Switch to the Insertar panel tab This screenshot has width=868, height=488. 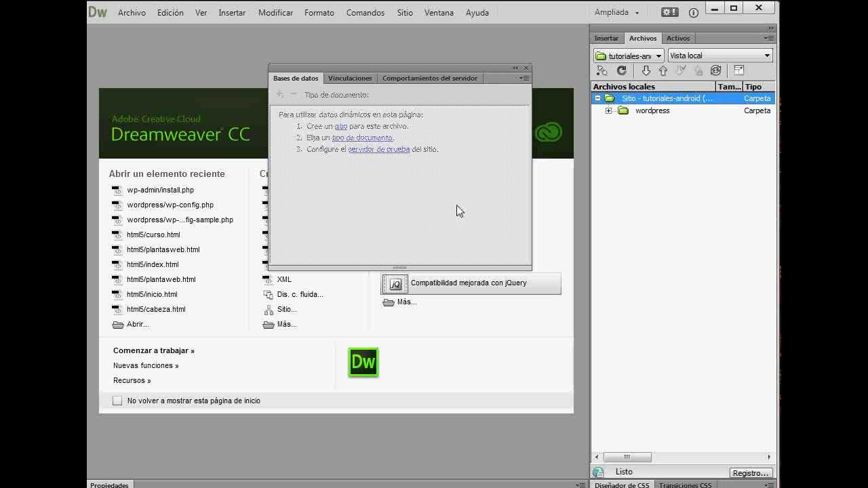tap(606, 38)
